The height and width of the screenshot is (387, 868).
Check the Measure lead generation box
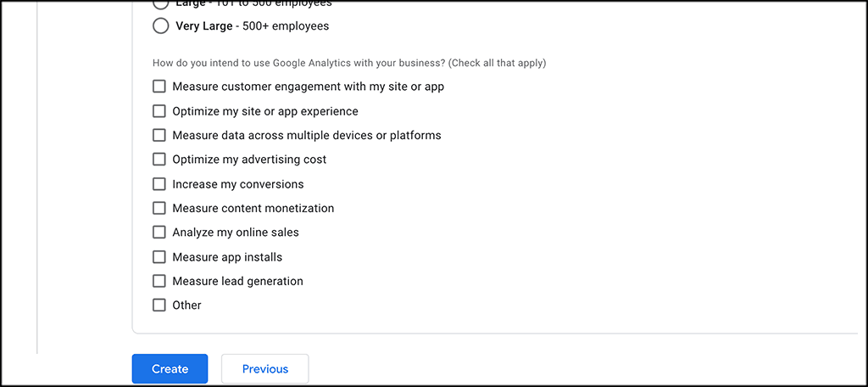click(159, 281)
